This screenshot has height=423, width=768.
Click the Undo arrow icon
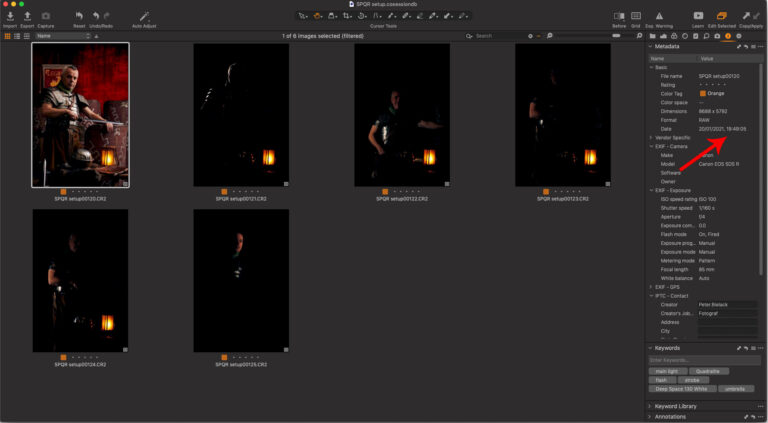(96, 16)
